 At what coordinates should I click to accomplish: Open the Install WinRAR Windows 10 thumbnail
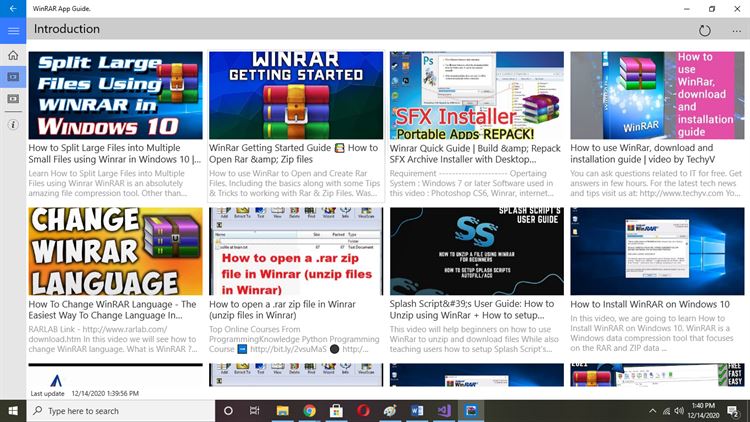click(657, 251)
